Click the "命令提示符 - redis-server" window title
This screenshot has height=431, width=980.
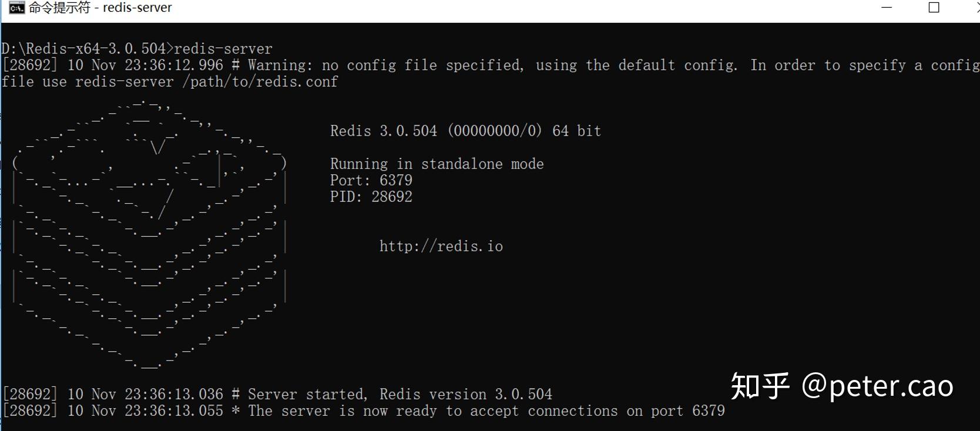coord(100,8)
